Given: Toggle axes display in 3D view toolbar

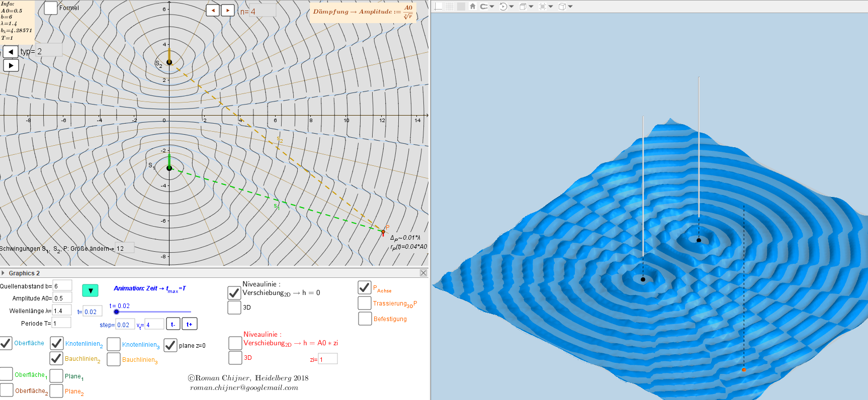Looking at the screenshot, I should 438,6.
